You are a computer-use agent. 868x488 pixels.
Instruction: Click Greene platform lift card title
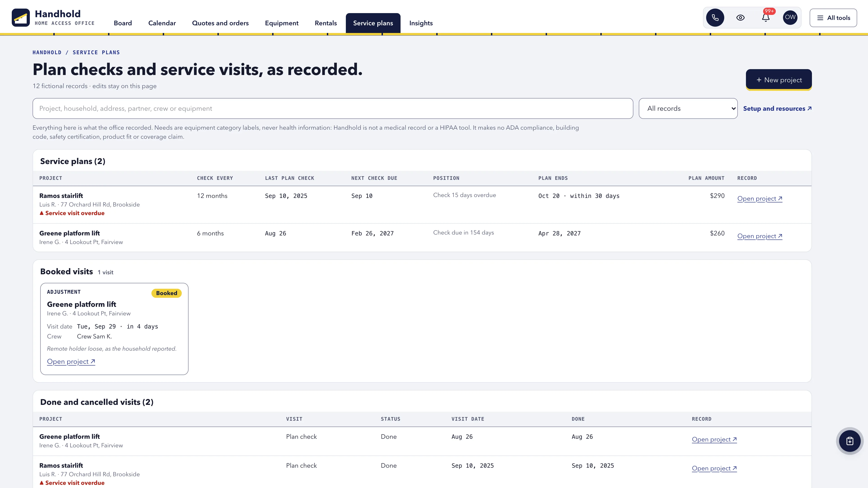82,304
